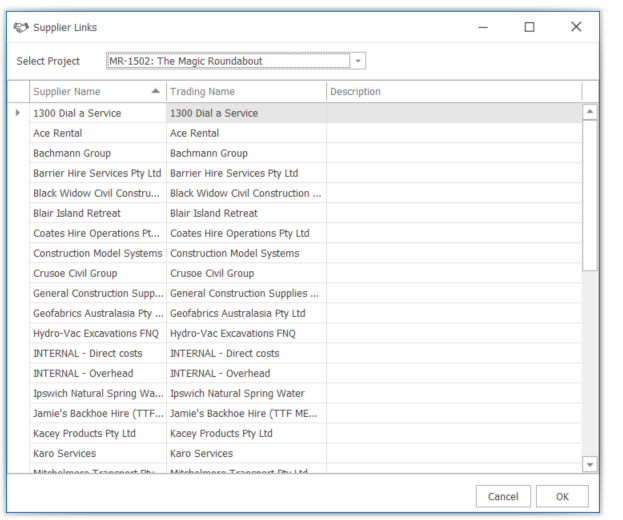Select Hydro-Vac Excavations FNQ row
Screen dimensions: 623x520
[97, 333]
